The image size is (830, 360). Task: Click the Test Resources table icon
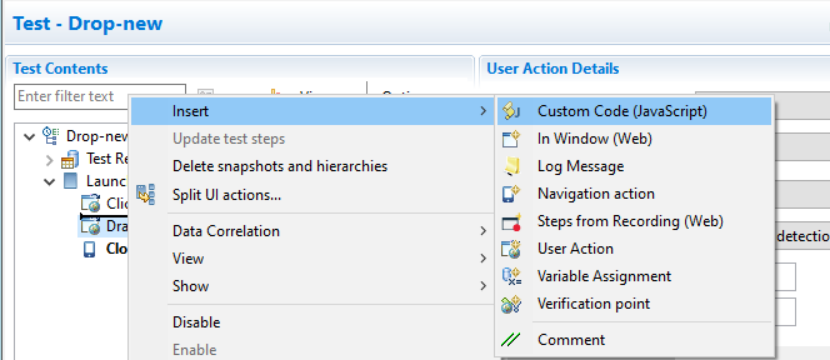coord(70,159)
